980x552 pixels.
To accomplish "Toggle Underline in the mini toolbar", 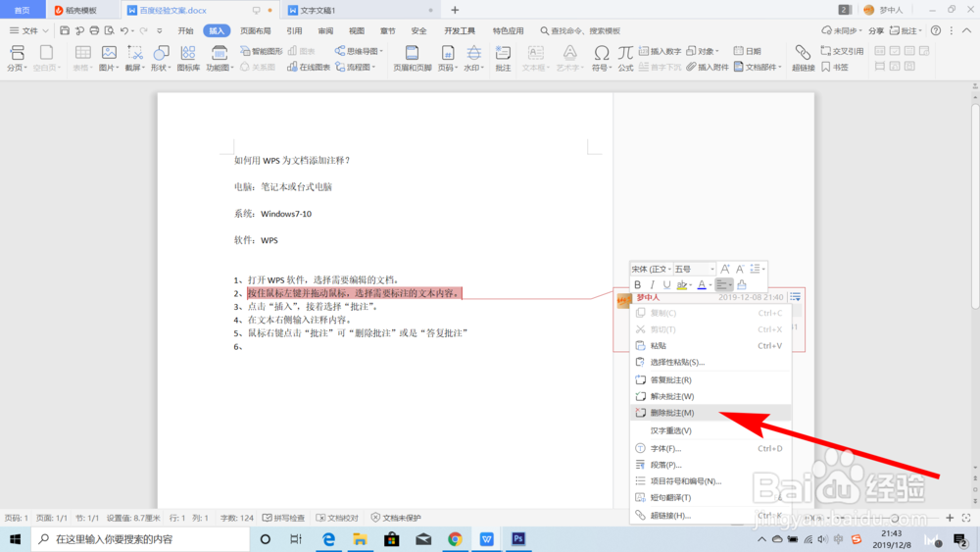I will pyautogui.click(x=666, y=284).
